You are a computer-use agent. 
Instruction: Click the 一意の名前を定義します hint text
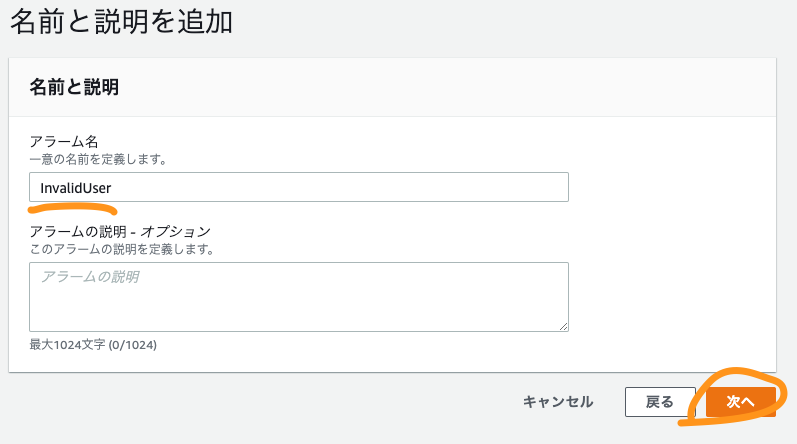click(98, 160)
